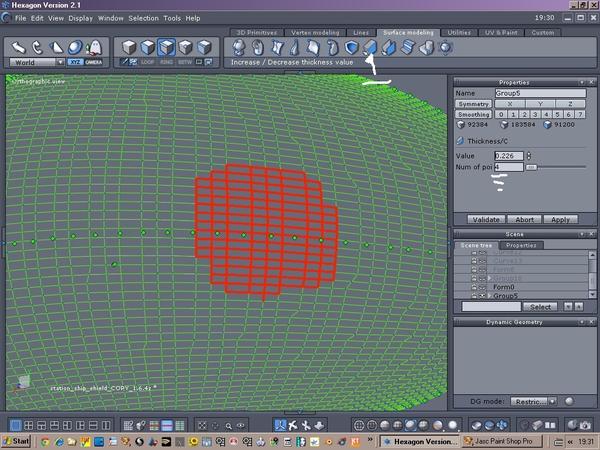Switch to single viewport layout

(15, 425)
